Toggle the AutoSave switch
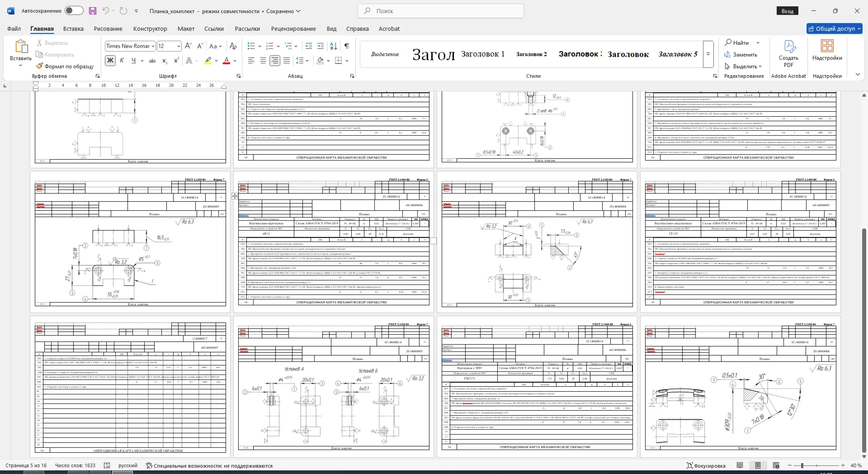This screenshot has height=474, width=868. click(x=74, y=11)
